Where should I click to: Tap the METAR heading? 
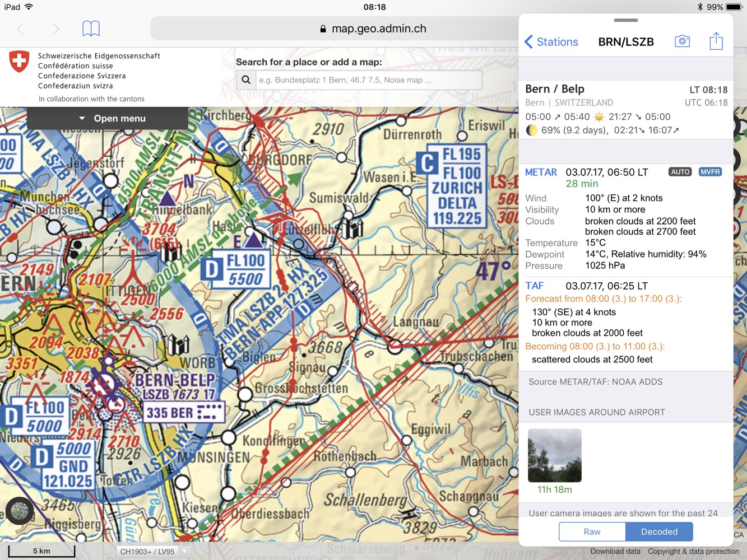click(541, 172)
